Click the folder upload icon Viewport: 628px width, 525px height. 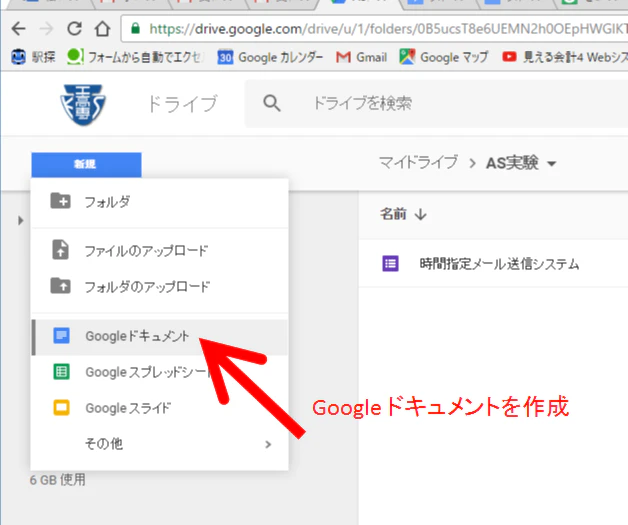click(x=60, y=286)
